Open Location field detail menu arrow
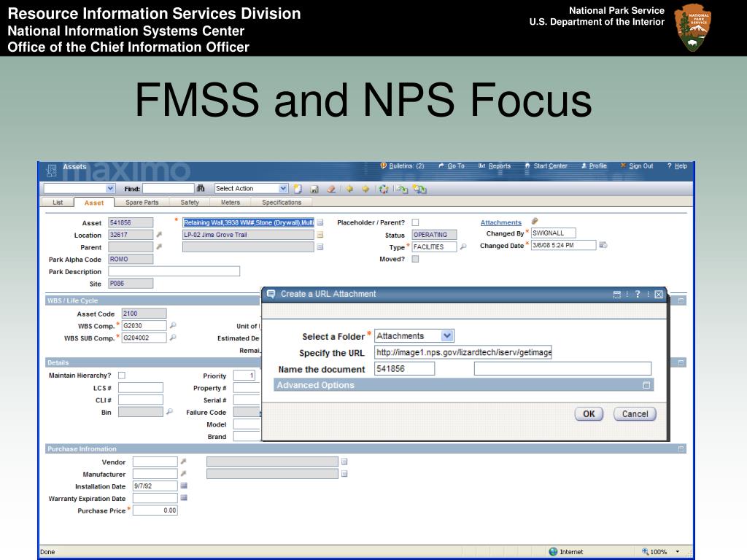The width and height of the screenshot is (747, 560). pyautogui.click(x=159, y=234)
